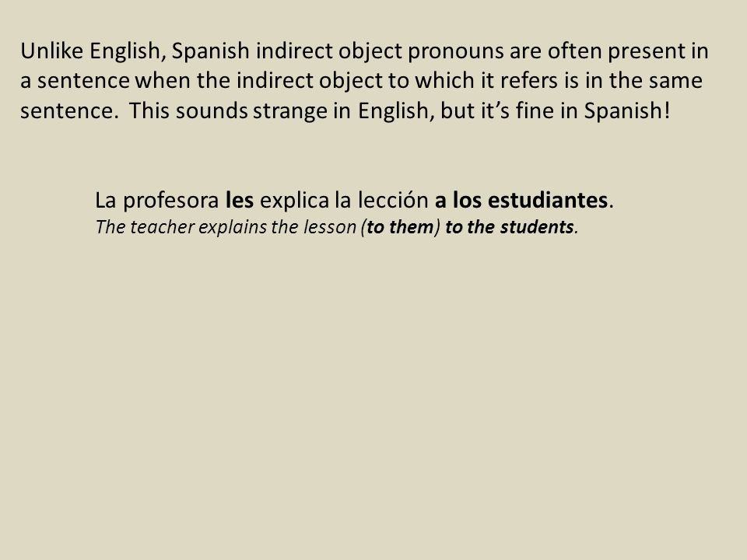
Task: Click the bold word "les"
Action: (240, 200)
